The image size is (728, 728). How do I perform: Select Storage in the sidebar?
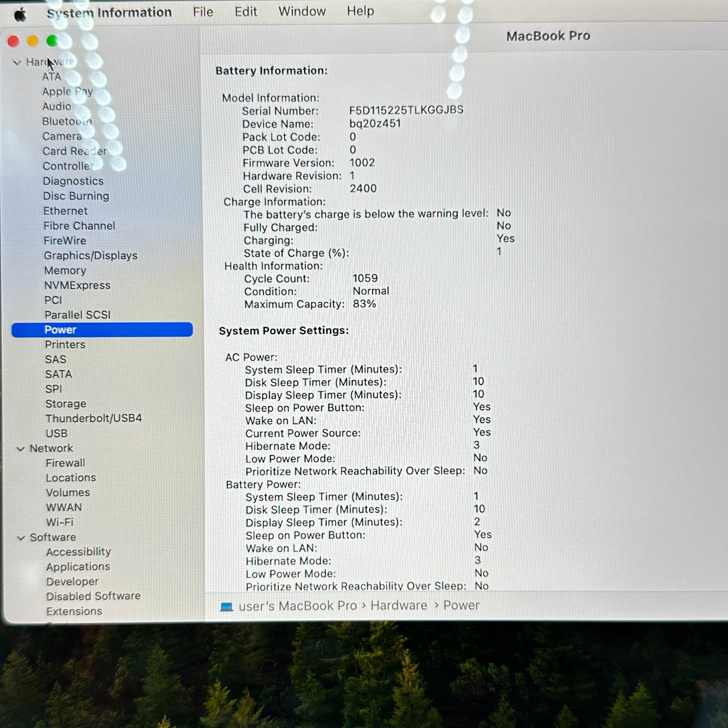66,404
